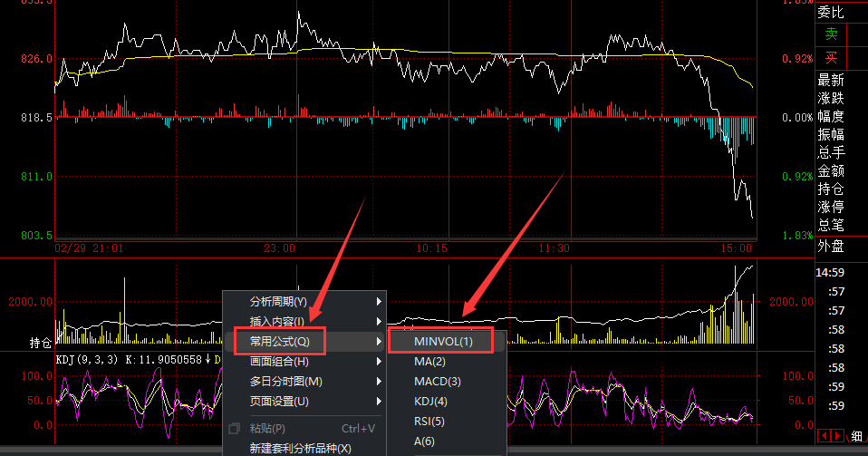Click the 总手 label in quote panel
The height and width of the screenshot is (456, 868).
coord(831,152)
